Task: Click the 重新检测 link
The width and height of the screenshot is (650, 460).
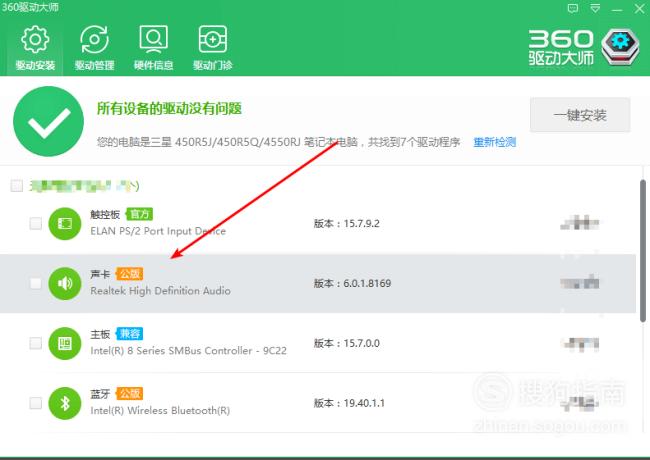Action: coord(495,142)
